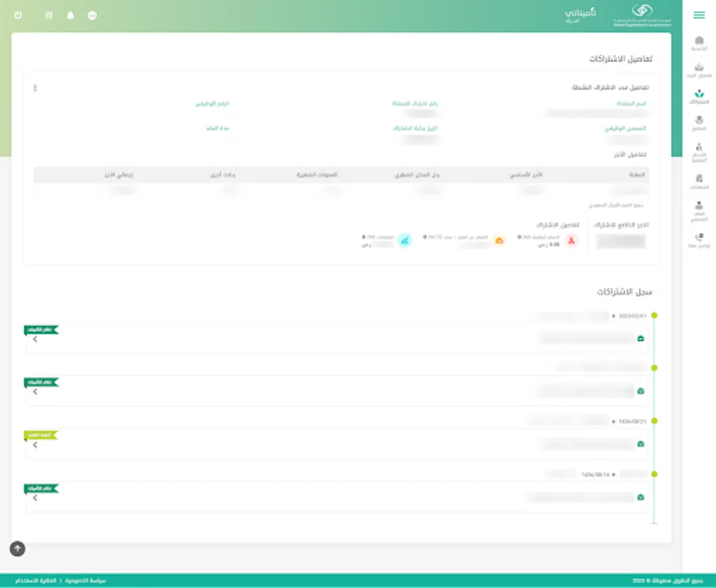
Task: Open the three-dot menu on subscription card
Action: coord(35,88)
